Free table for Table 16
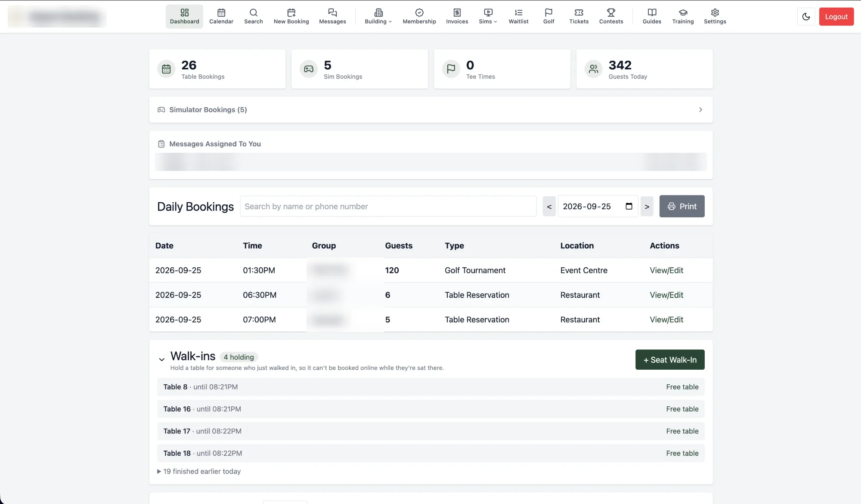Screen dimensions: 861x504 click(x=682, y=409)
